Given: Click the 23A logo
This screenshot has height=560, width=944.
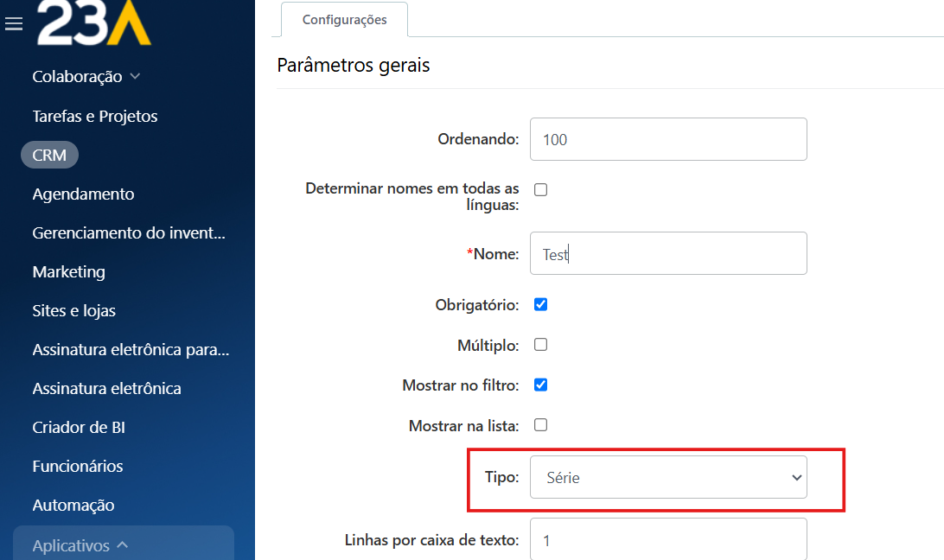Looking at the screenshot, I should 93,22.
